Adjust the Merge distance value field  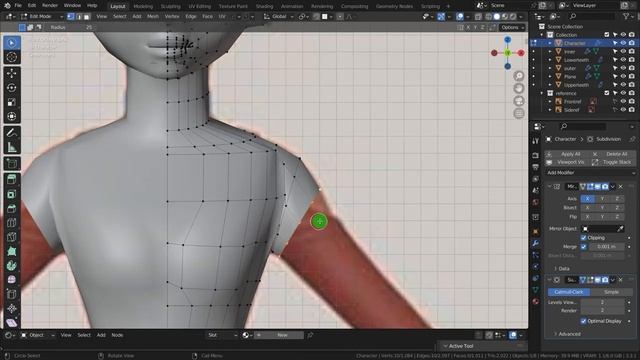click(607, 247)
